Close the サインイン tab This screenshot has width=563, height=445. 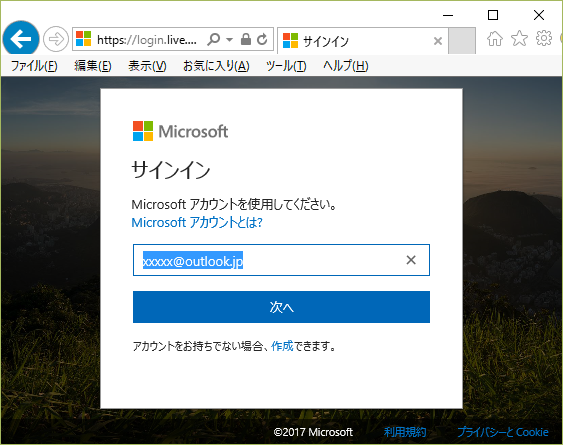438,41
